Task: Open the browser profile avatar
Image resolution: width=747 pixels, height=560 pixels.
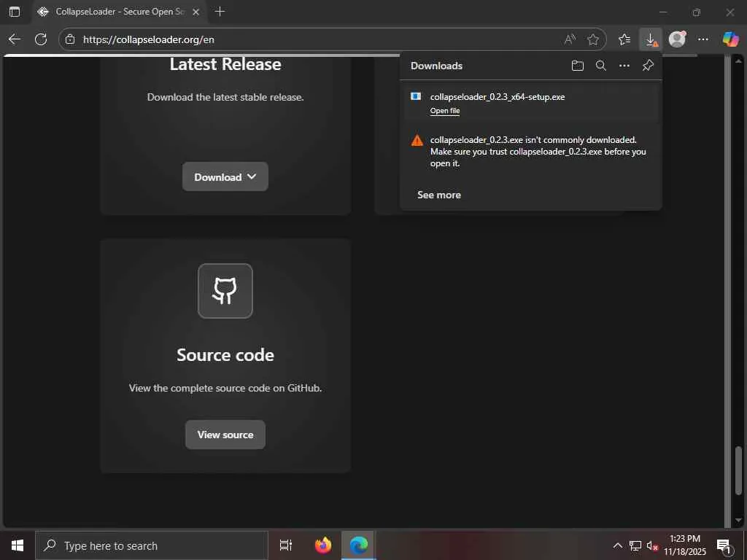Action: (677, 39)
